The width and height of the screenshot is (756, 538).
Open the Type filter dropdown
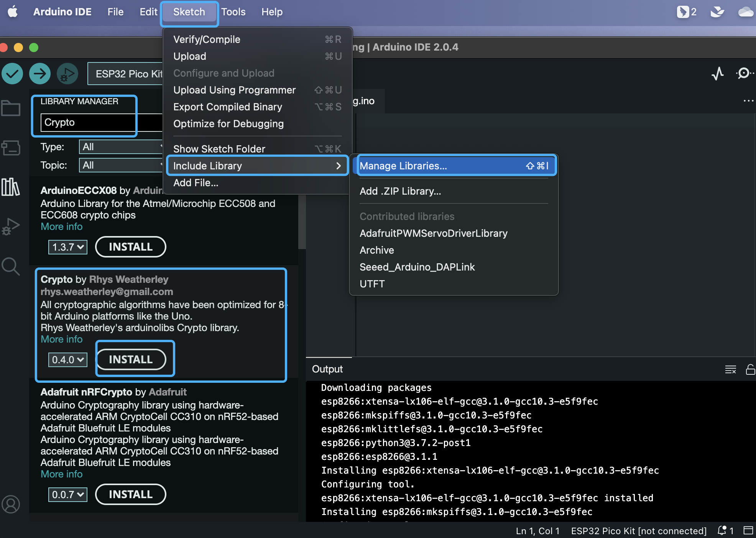[121, 147]
